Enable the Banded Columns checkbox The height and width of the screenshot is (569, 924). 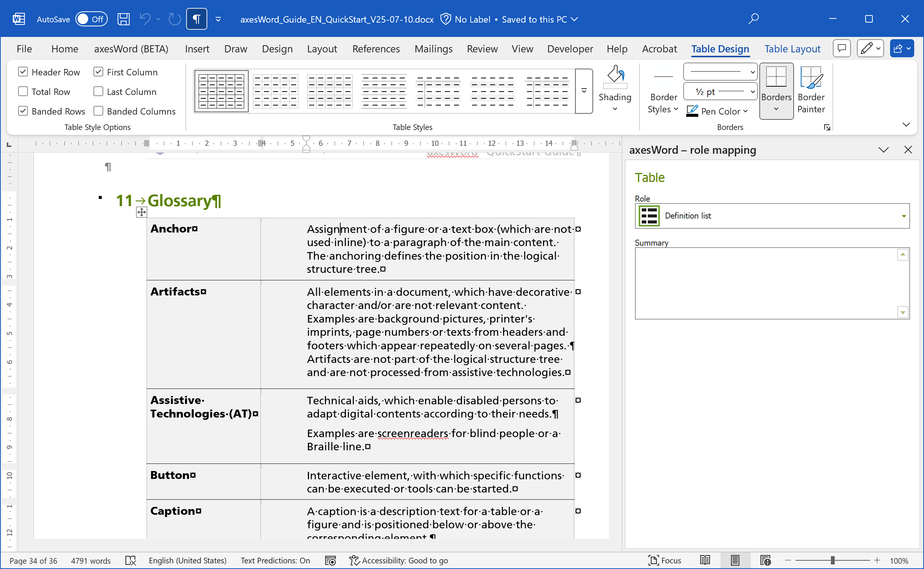[98, 111]
